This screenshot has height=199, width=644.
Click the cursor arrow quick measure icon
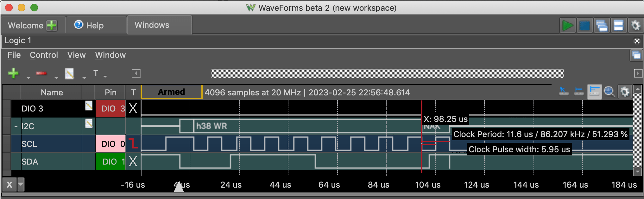(564, 92)
